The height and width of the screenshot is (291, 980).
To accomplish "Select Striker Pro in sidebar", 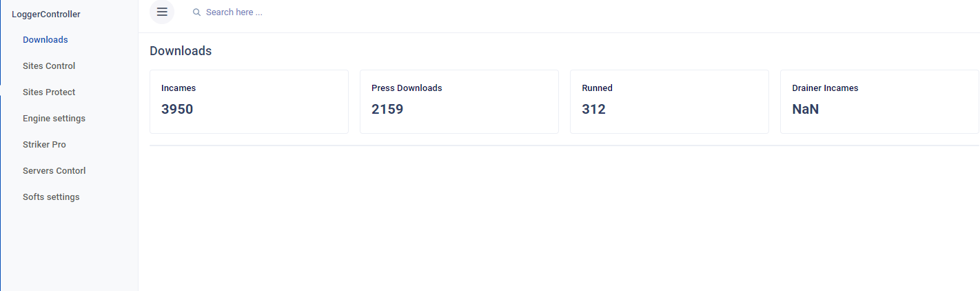I will [44, 145].
